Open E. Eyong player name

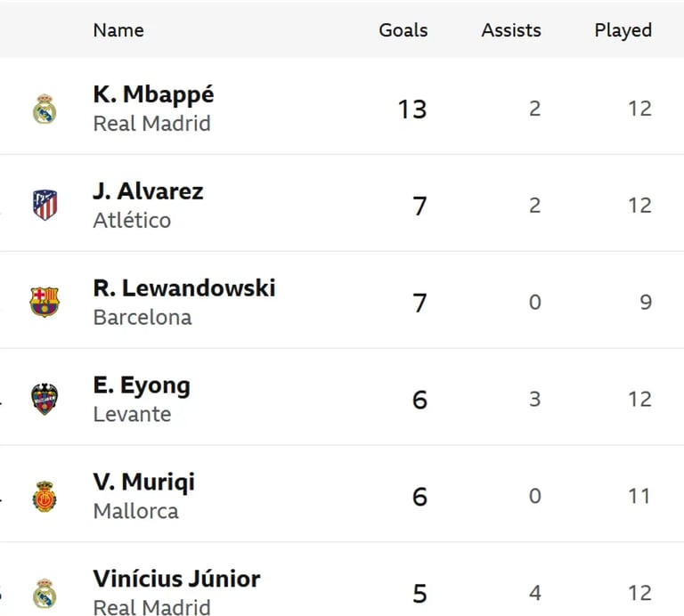pyautogui.click(x=142, y=385)
